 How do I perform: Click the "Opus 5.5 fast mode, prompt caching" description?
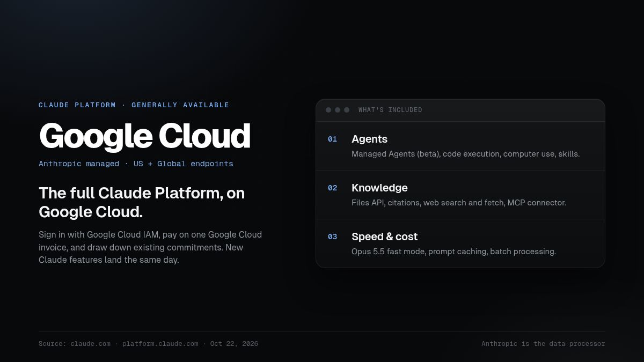453,252
